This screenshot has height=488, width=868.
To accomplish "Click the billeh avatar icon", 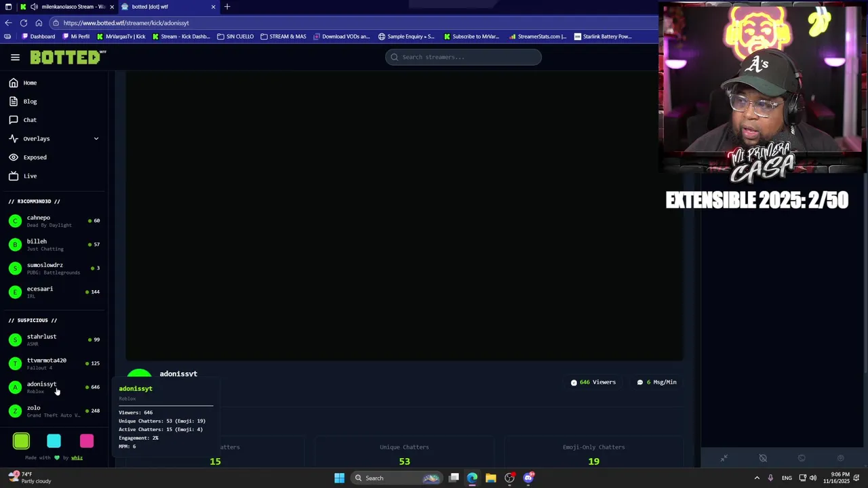I will click(x=15, y=245).
